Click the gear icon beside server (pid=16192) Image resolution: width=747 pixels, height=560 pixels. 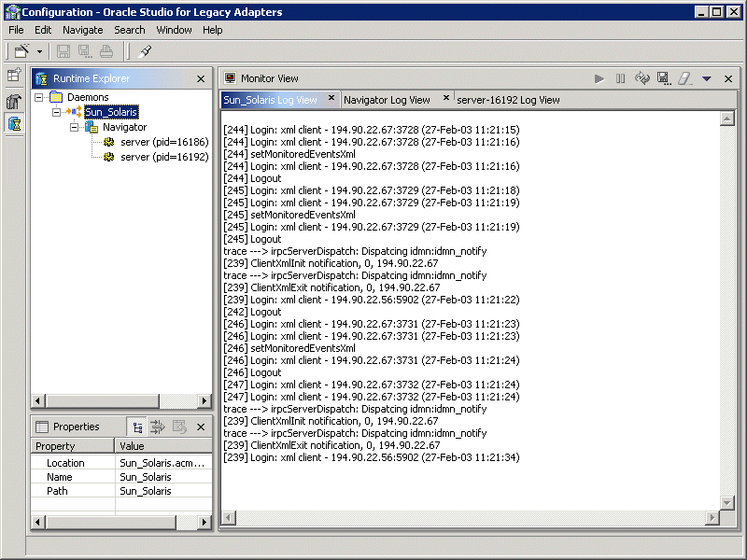click(109, 157)
